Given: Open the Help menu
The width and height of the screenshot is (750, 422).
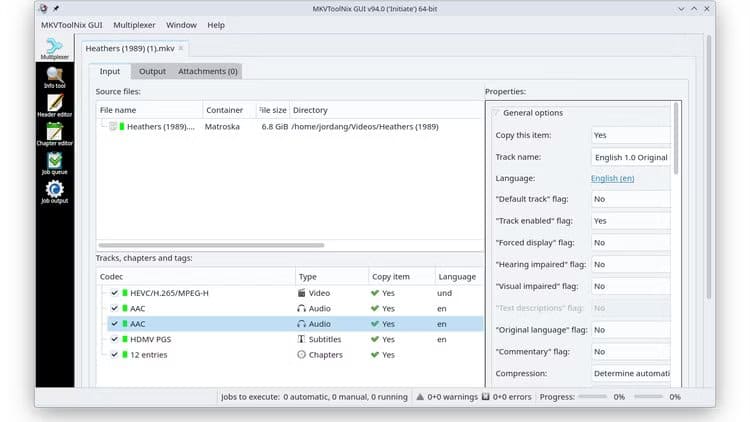Looking at the screenshot, I should tap(216, 25).
